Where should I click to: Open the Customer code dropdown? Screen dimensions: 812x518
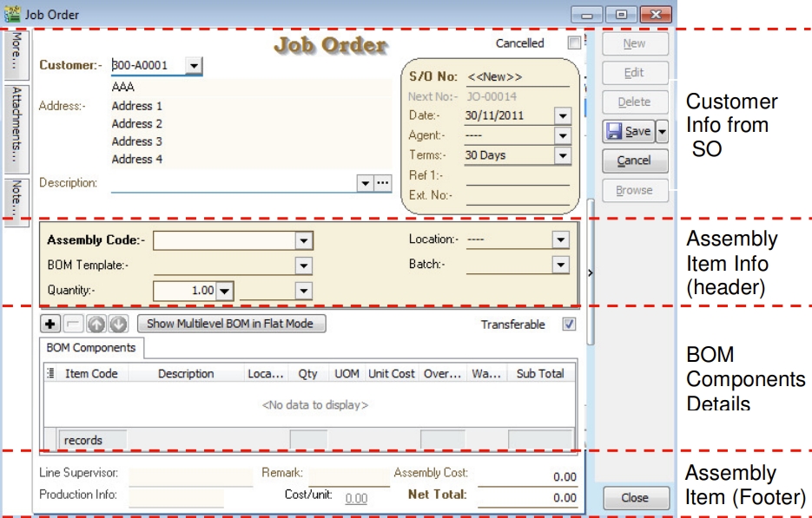click(x=193, y=65)
